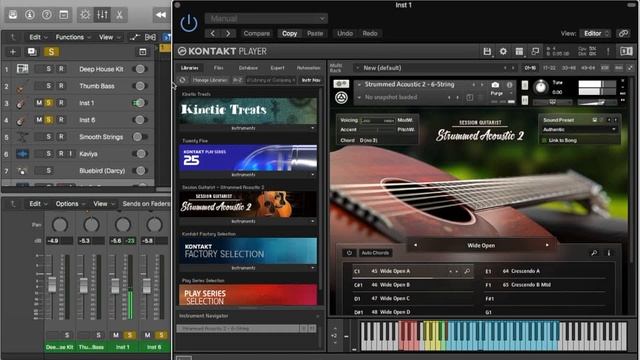Record-enable the Thumb Bass track
640x360 pixels.
[61, 86]
